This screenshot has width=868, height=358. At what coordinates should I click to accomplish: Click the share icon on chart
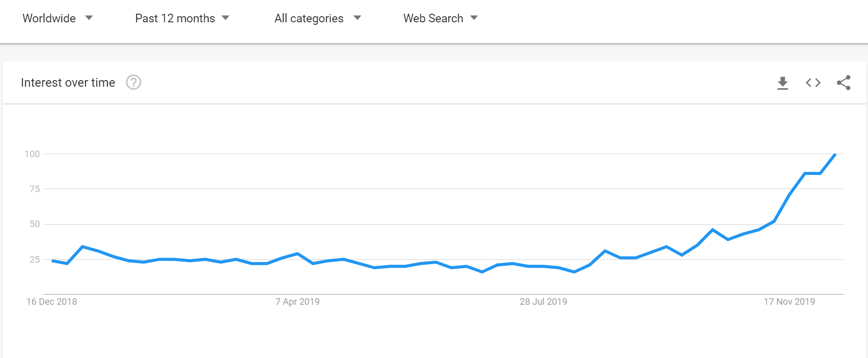point(844,83)
